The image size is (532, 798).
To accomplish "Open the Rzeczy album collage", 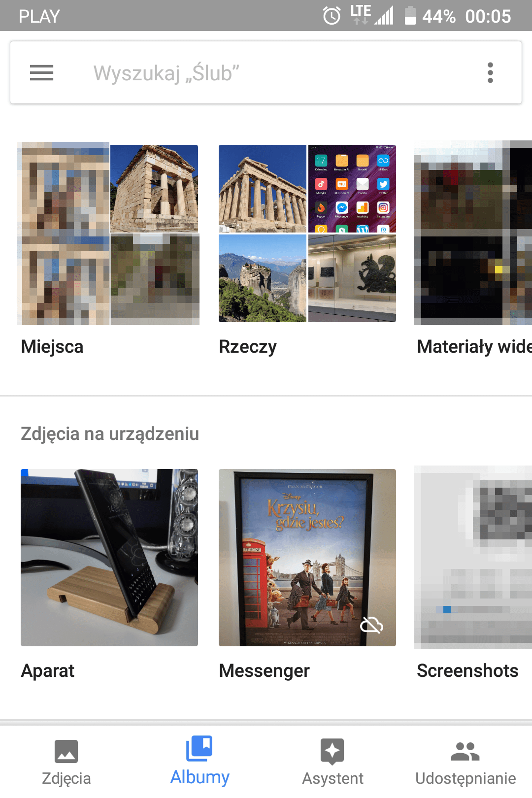I will 307,233.
